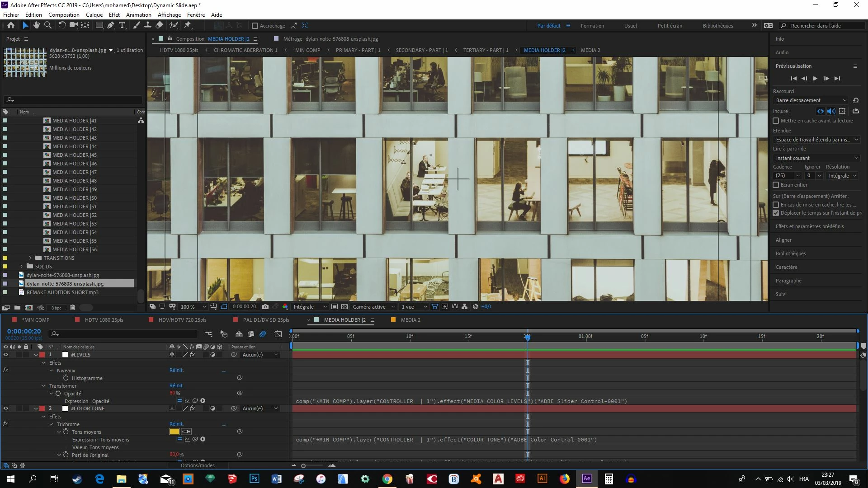The width and height of the screenshot is (868, 488).
Task: Open the Formation workspace
Action: pos(592,26)
